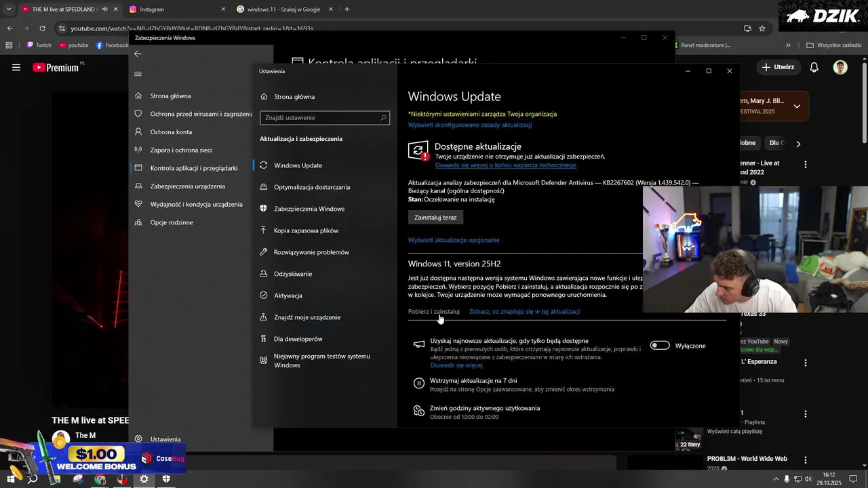This screenshot has width=868, height=488.
Task: Open Wszystkie zakładki folder
Action: pos(833,45)
